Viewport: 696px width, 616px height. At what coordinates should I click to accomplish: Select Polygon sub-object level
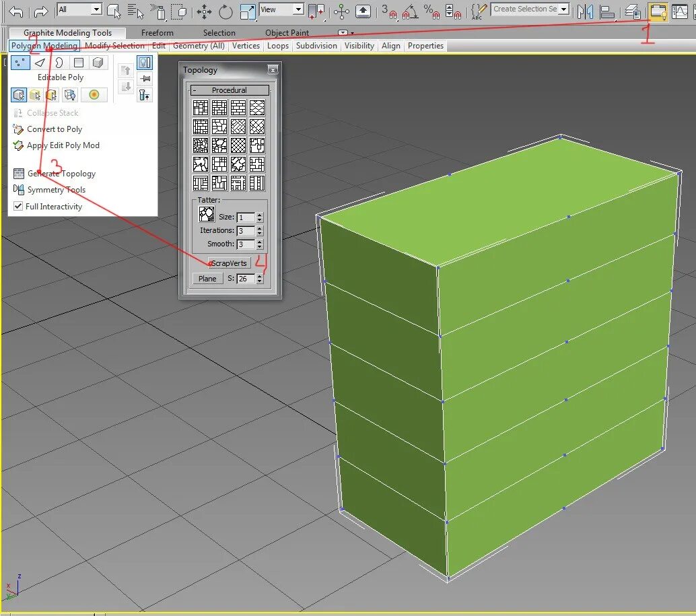(x=79, y=63)
